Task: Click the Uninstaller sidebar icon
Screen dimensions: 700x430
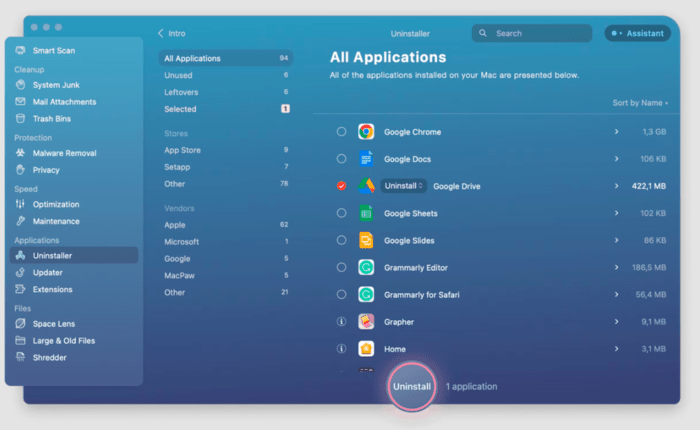Action: [x=20, y=256]
